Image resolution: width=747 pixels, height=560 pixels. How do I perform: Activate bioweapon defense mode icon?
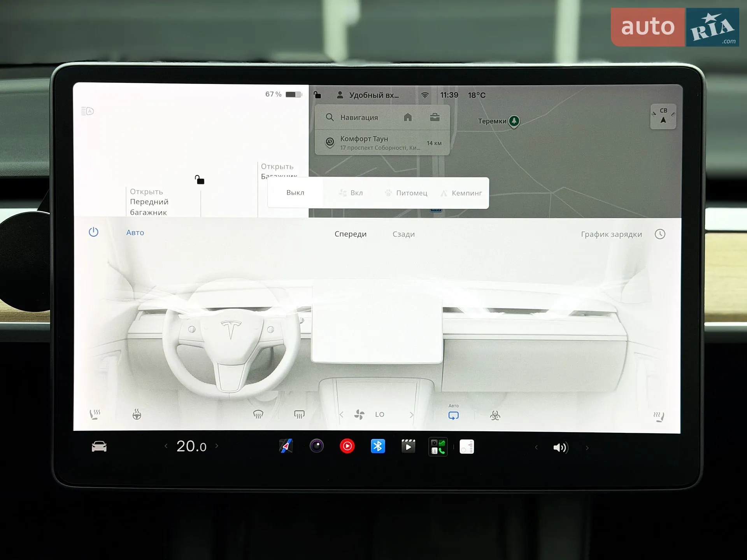click(495, 416)
